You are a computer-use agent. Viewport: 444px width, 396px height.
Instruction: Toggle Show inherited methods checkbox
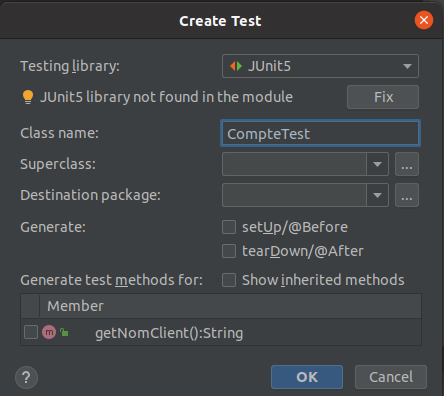coord(229,280)
